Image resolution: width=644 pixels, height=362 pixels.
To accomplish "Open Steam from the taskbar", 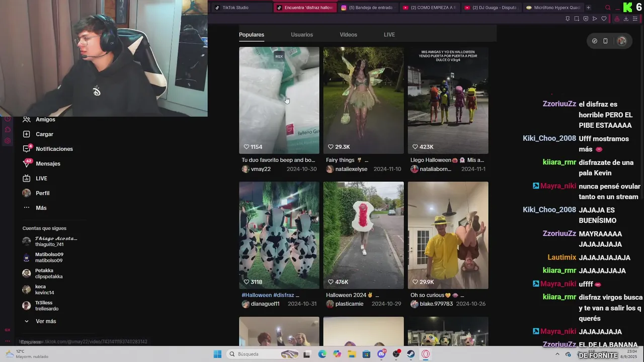I will [x=411, y=354].
